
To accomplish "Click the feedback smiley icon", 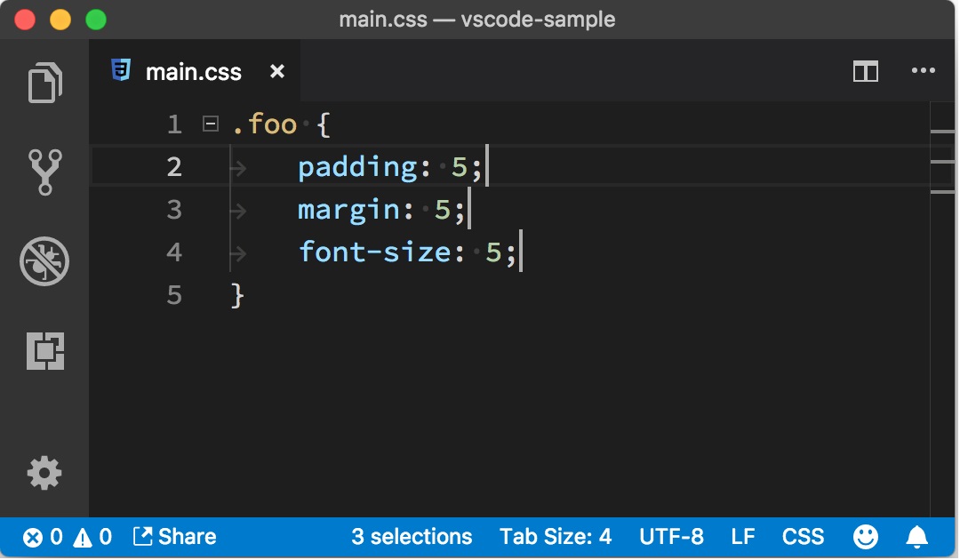I will click(x=866, y=537).
